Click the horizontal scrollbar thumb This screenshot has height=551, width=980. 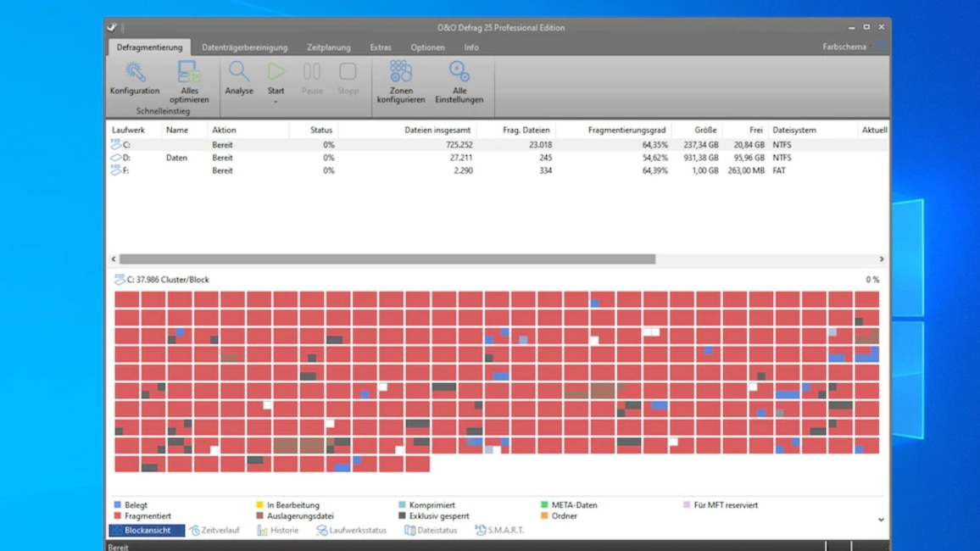(x=387, y=259)
